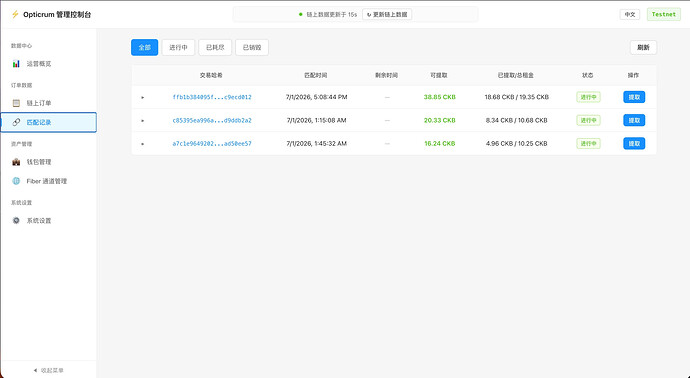This screenshot has height=378, width=690.
Task: Click the 可提取 column header
Action: click(439, 75)
